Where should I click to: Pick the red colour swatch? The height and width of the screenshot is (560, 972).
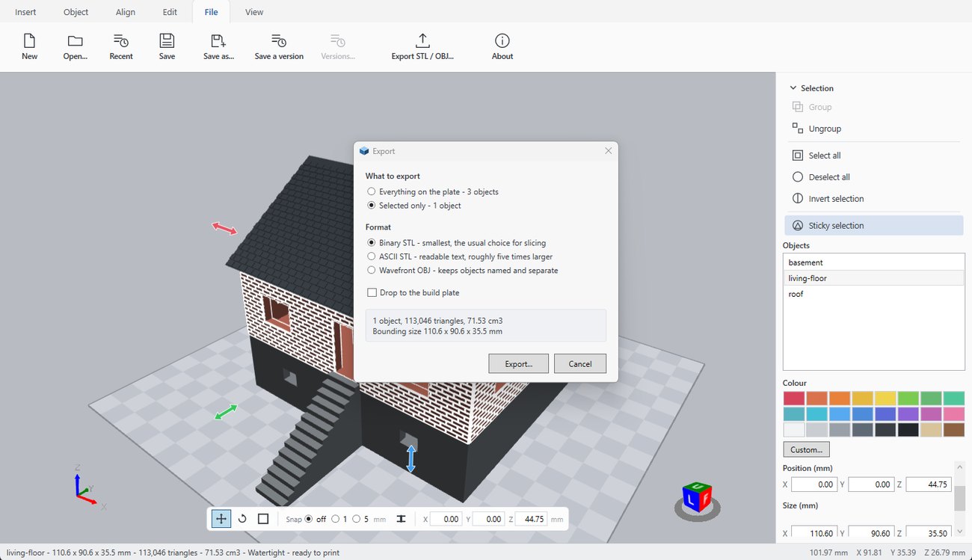pos(794,399)
